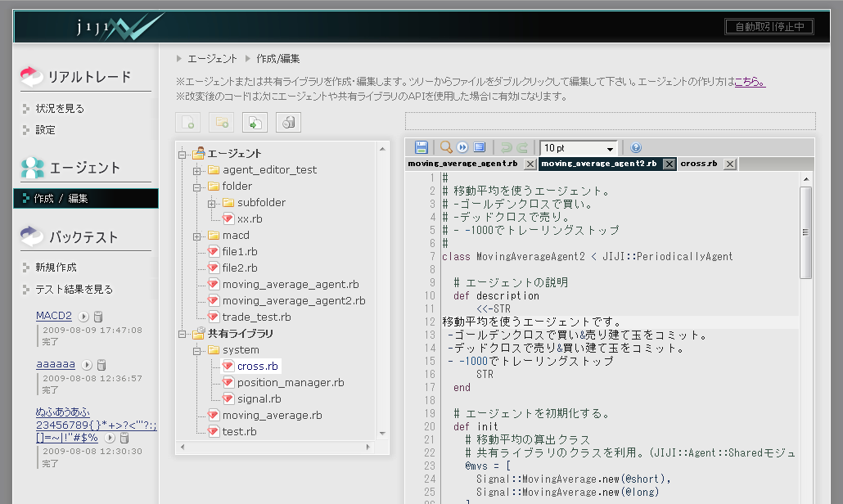This screenshot has height=504, width=843.
Task: Click the redo arrow in editor toolbar
Action: pos(522,147)
